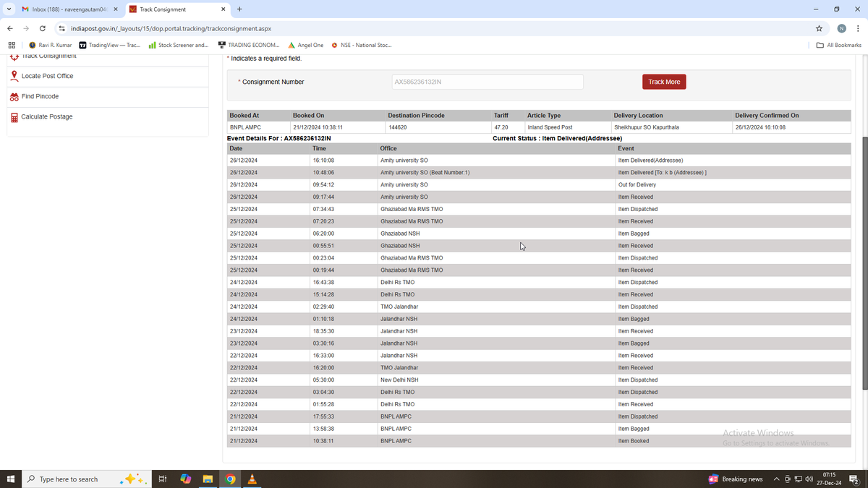Bookmark this page with star icon
The height and width of the screenshot is (488, 868).
[819, 29]
